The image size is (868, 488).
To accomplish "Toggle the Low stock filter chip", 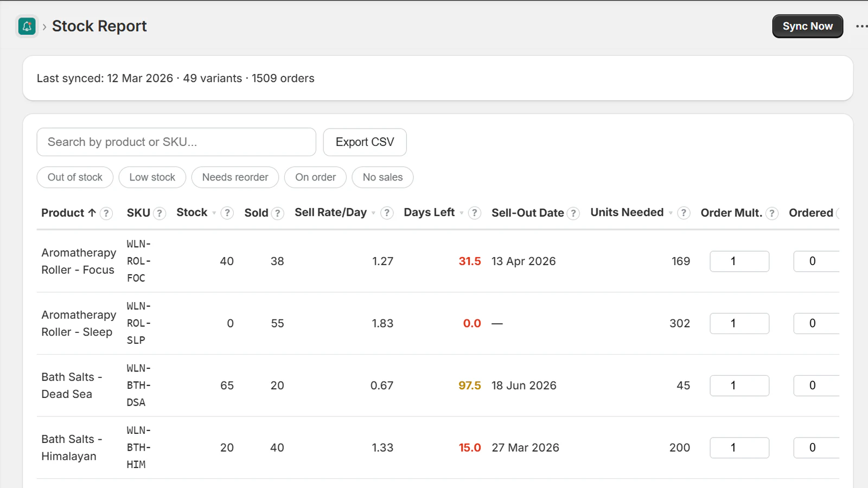I will coord(152,177).
